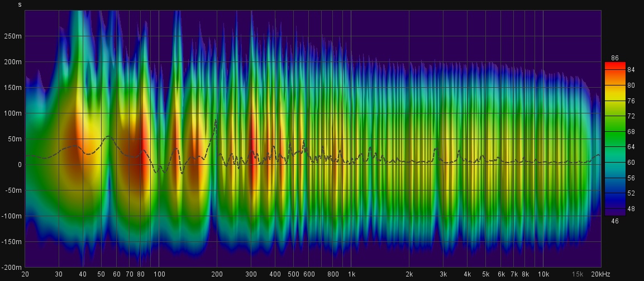Click the 0 label on the time axis
Screen dimensions: 644x281
click(x=20, y=165)
